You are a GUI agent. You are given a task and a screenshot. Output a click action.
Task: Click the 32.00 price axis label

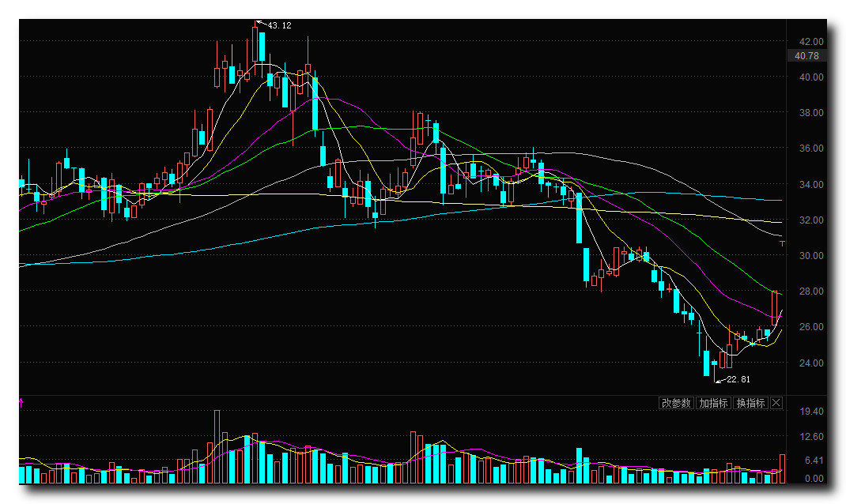pyautogui.click(x=811, y=220)
